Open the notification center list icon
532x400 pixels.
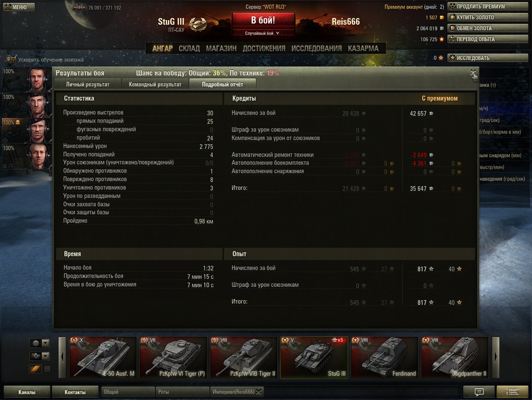click(512, 392)
